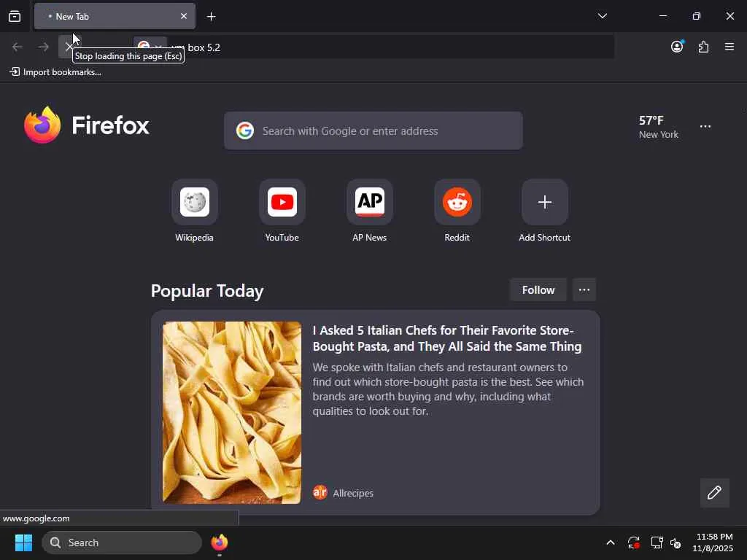Close the New Tab tab
The height and width of the screenshot is (560, 747).
pyautogui.click(x=183, y=16)
